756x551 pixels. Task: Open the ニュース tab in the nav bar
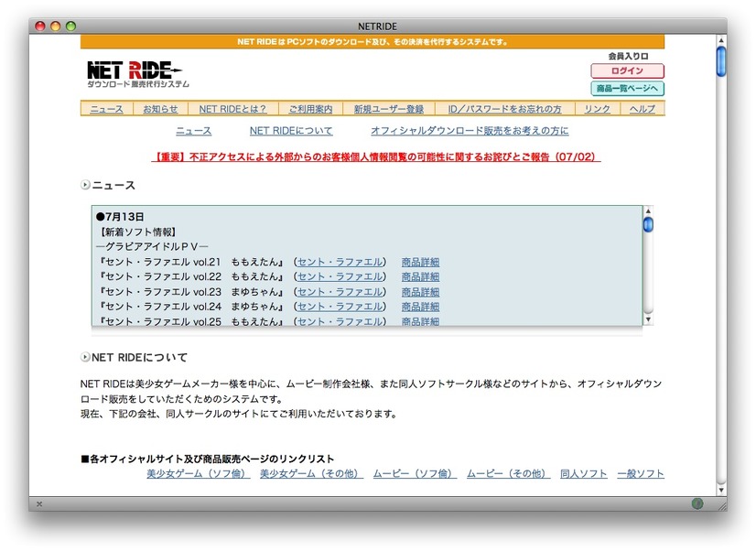[x=106, y=109]
